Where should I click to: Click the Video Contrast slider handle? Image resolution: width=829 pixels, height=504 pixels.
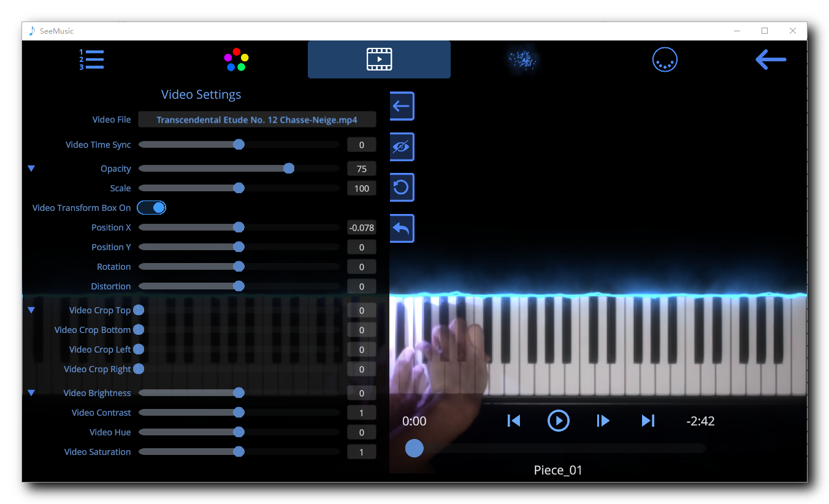coord(239,413)
